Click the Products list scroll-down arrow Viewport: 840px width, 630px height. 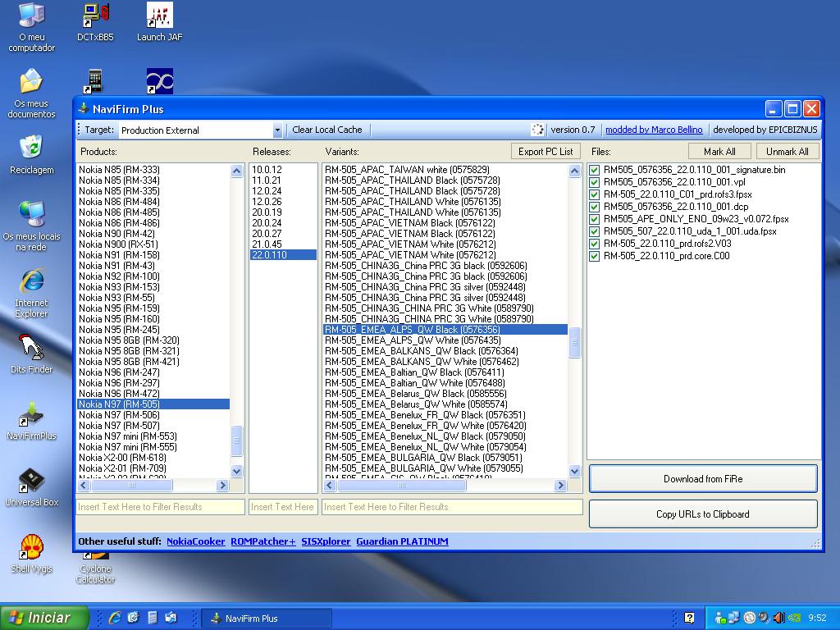click(x=237, y=472)
